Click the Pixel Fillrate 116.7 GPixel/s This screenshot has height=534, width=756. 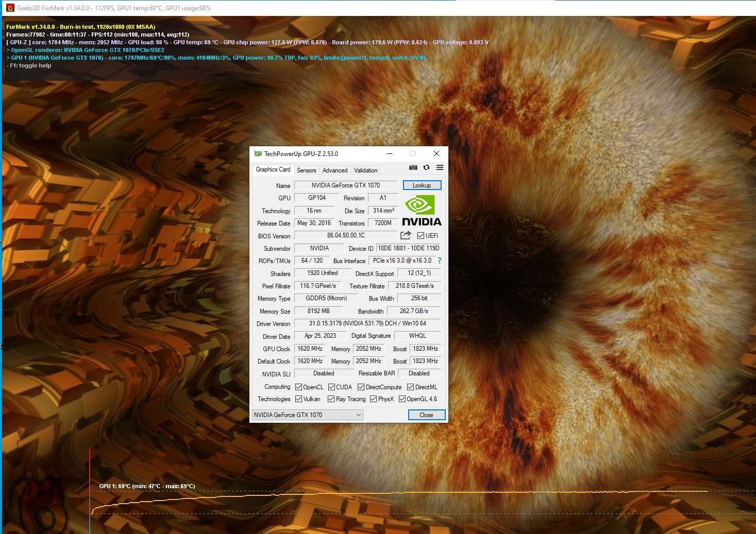point(317,286)
